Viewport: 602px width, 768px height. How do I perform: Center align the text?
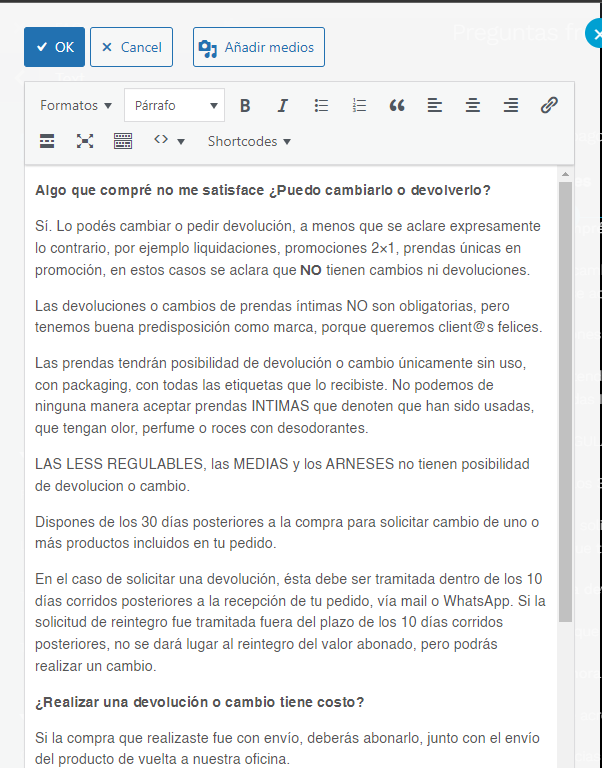tap(473, 105)
